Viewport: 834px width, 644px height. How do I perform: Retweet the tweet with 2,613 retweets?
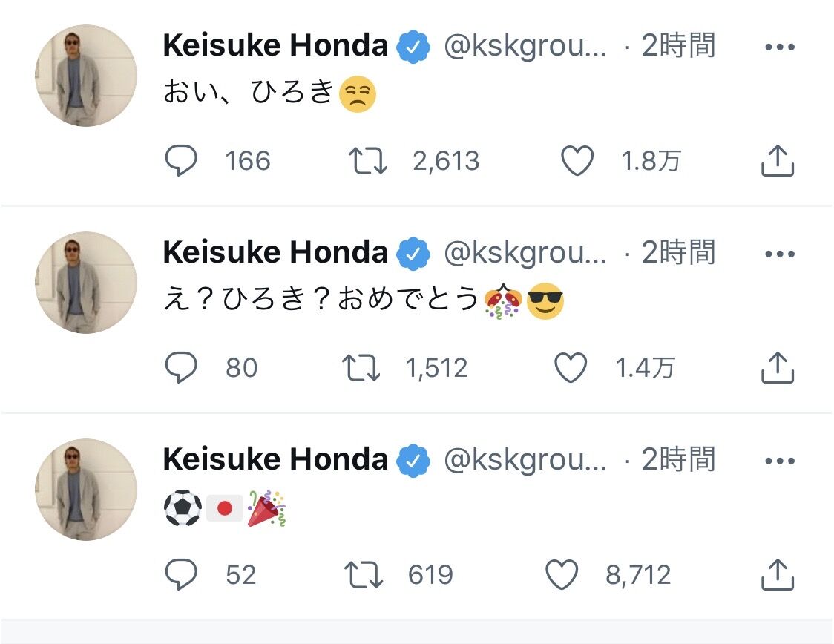(x=367, y=160)
